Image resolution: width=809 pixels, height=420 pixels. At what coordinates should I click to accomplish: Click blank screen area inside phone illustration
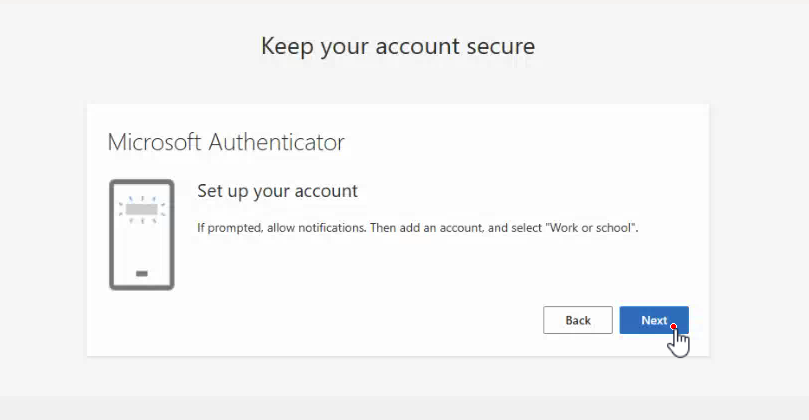click(x=142, y=245)
